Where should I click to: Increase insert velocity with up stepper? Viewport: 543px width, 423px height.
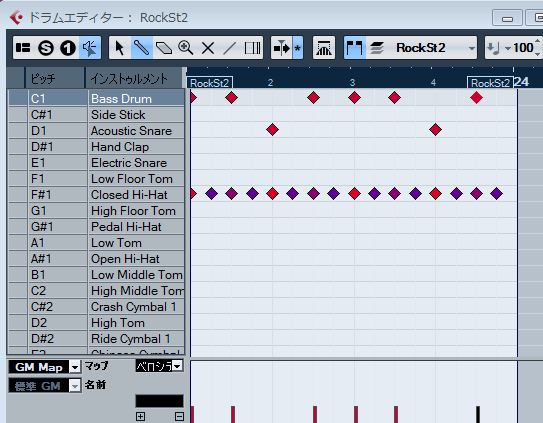[x=537, y=42]
